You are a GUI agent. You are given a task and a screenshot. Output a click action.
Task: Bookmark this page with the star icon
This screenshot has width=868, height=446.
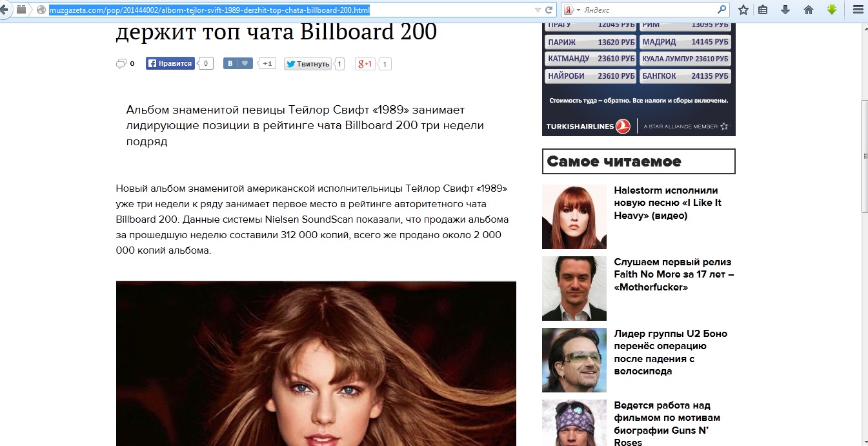pos(743,10)
